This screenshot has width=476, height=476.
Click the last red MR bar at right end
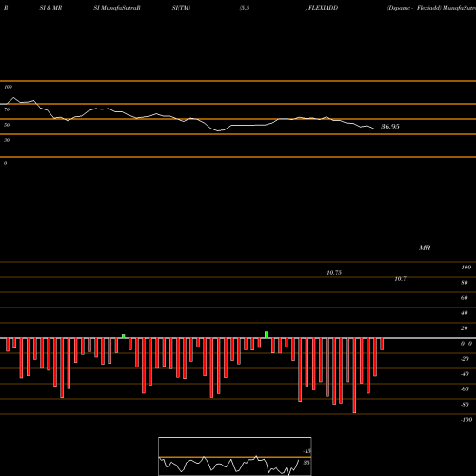click(x=382, y=344)
